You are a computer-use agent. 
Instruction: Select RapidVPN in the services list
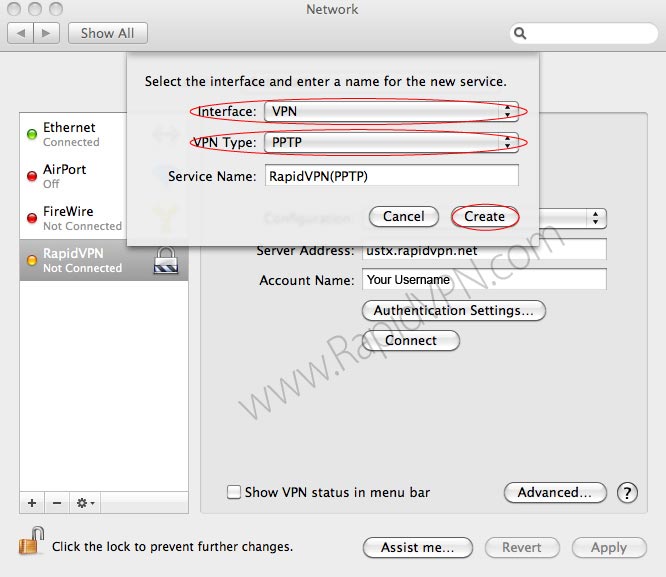(104, 260)
